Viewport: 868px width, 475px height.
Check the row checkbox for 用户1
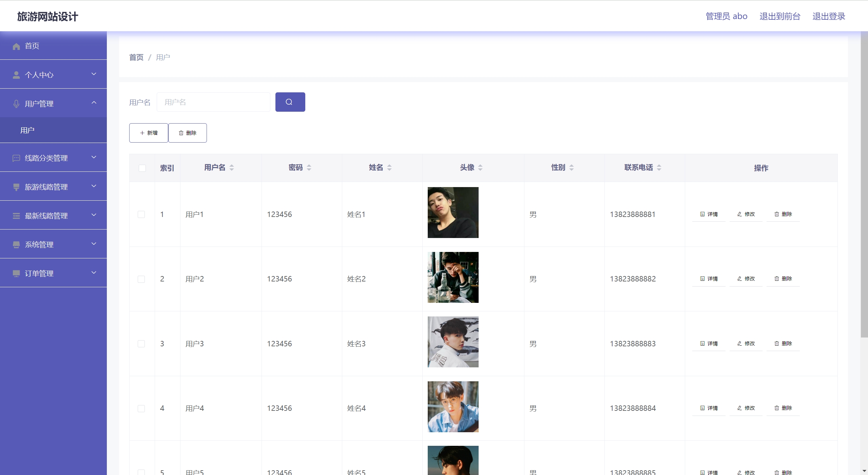(141, 214)
